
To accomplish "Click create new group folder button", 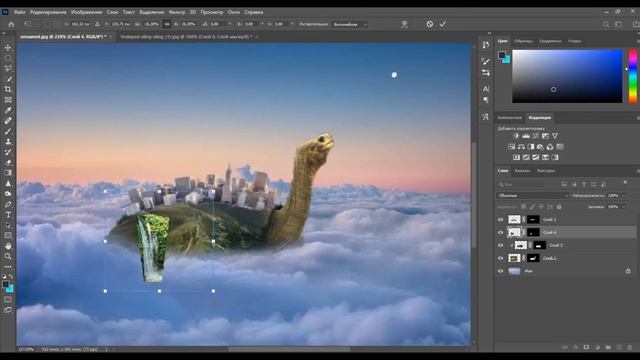I will pos(608,347).
